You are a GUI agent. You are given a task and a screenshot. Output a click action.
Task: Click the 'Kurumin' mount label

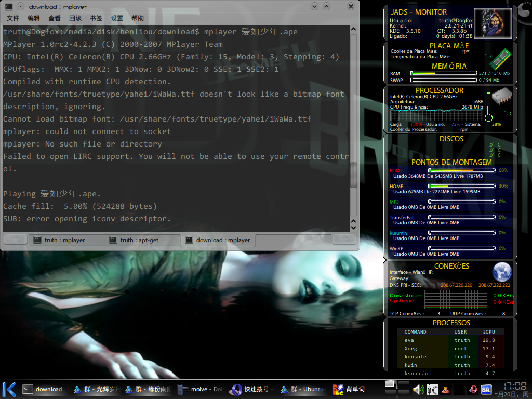click(x=398, y=233)
